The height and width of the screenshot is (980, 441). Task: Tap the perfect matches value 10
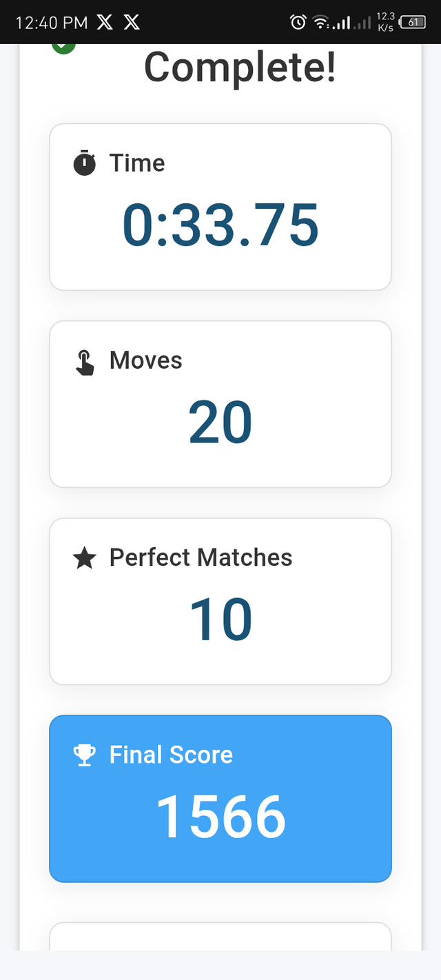[220, 620]
